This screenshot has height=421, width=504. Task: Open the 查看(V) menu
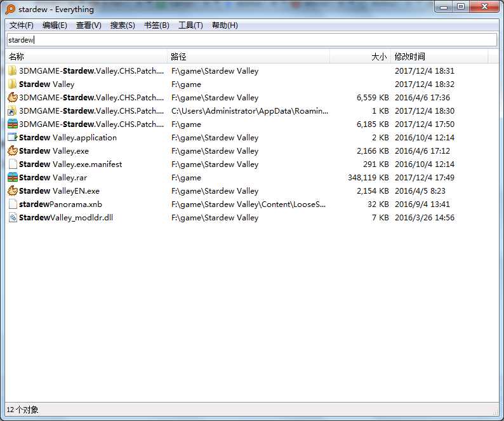tap(88, 25)
